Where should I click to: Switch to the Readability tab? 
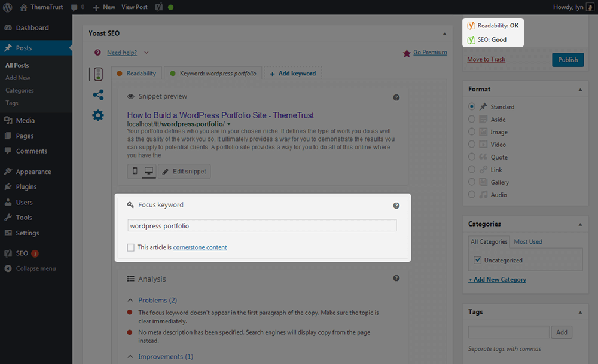tap(136, 74)
